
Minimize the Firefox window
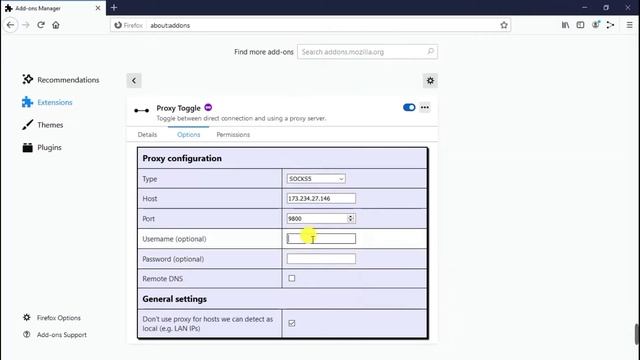(584, 7)
